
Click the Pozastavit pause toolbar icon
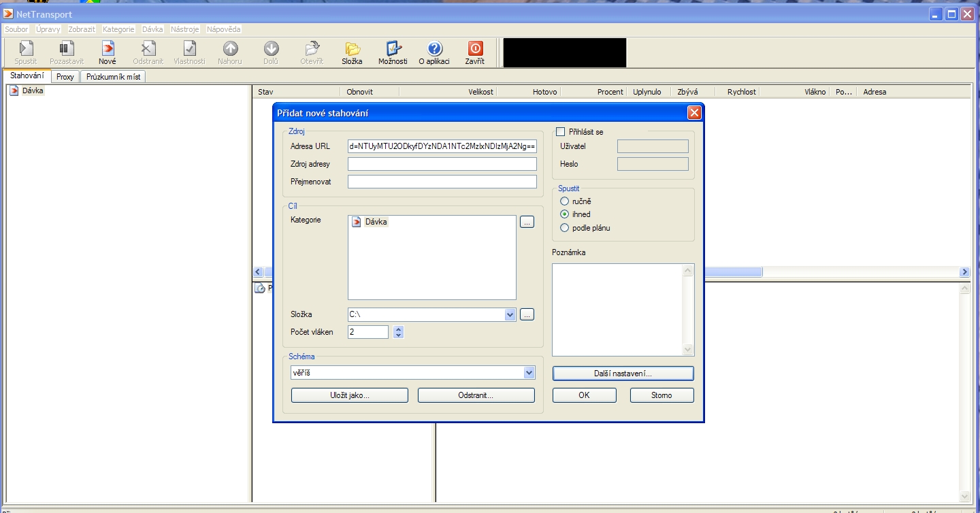(67, 52)
